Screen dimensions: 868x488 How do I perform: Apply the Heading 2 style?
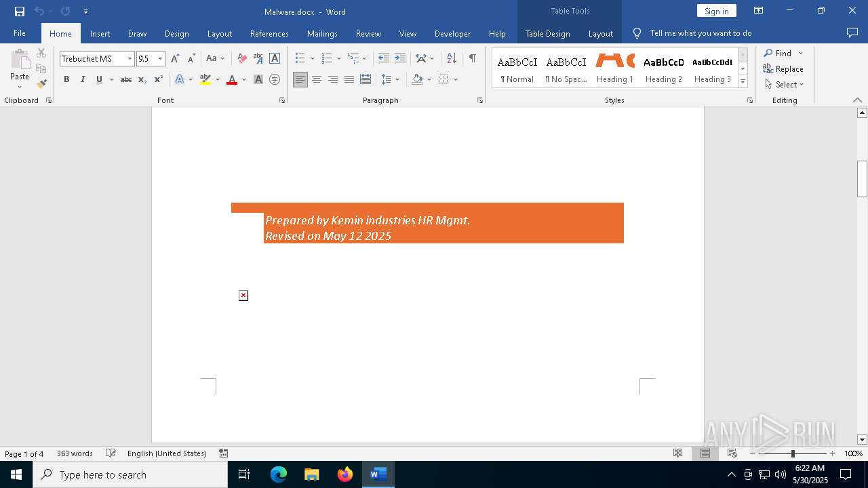664,69
